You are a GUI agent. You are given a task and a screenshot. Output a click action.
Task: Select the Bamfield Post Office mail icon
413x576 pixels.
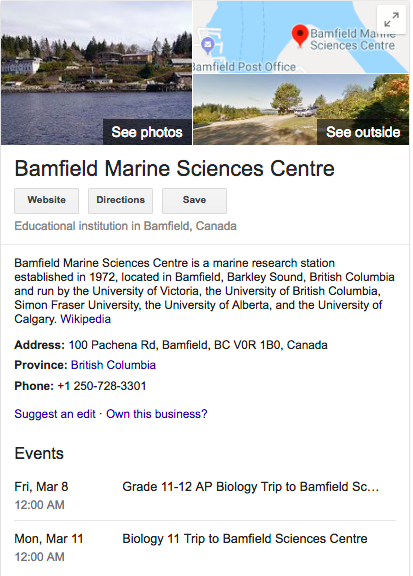tap(208, 45)
